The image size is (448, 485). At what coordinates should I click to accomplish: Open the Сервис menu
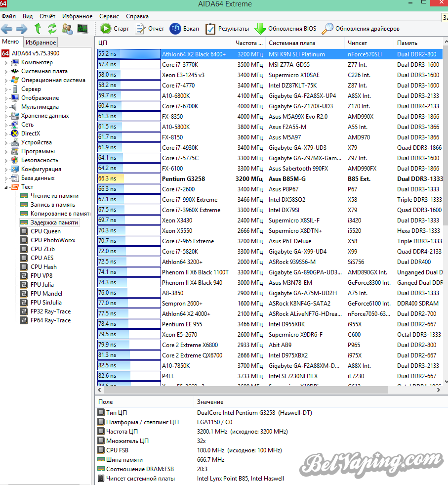(109, 16)
